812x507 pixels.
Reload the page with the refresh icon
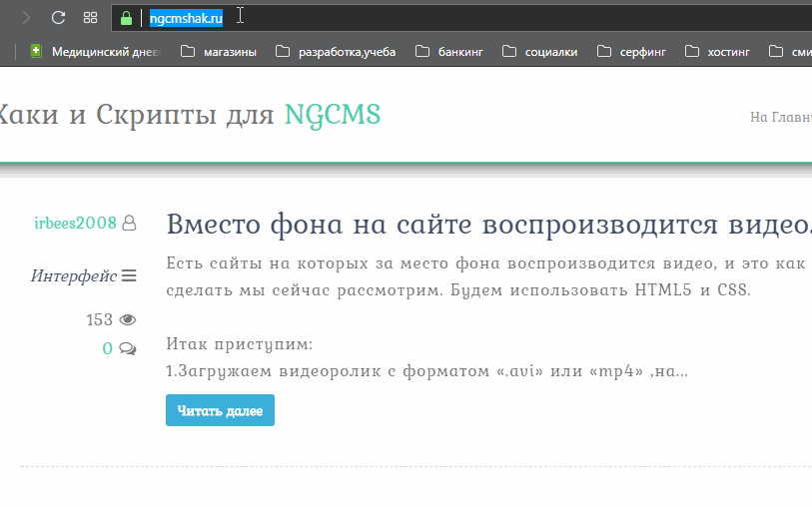(x=58, y=18)
